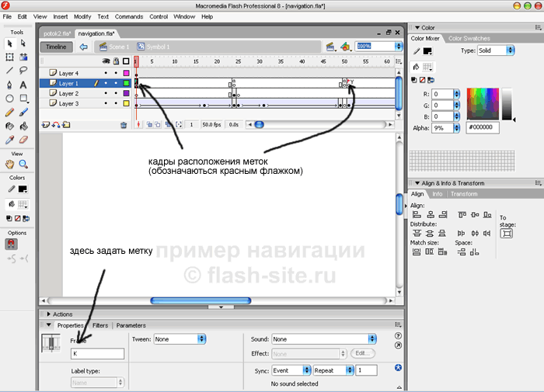This screenshot has height=392, width=544.
Task: Click Symbol 1 in the breadcrumb
Action: (x=153, y=47)
